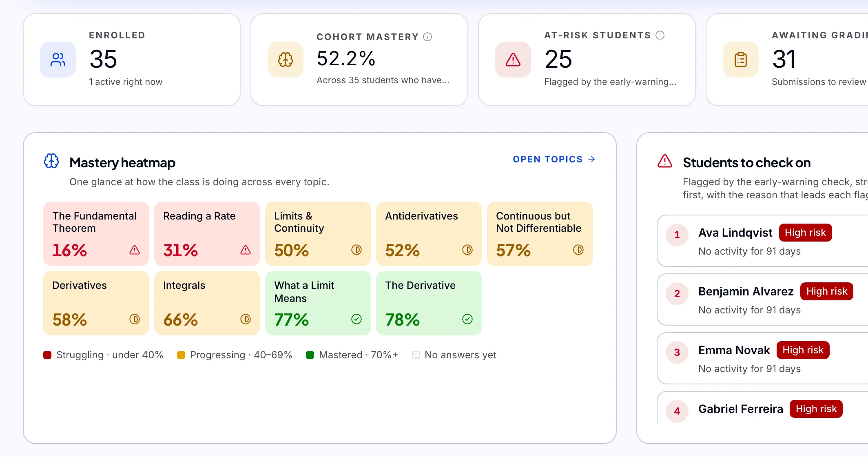
Task: Click the red Struggling legend swatch
Action: [47, 355]
